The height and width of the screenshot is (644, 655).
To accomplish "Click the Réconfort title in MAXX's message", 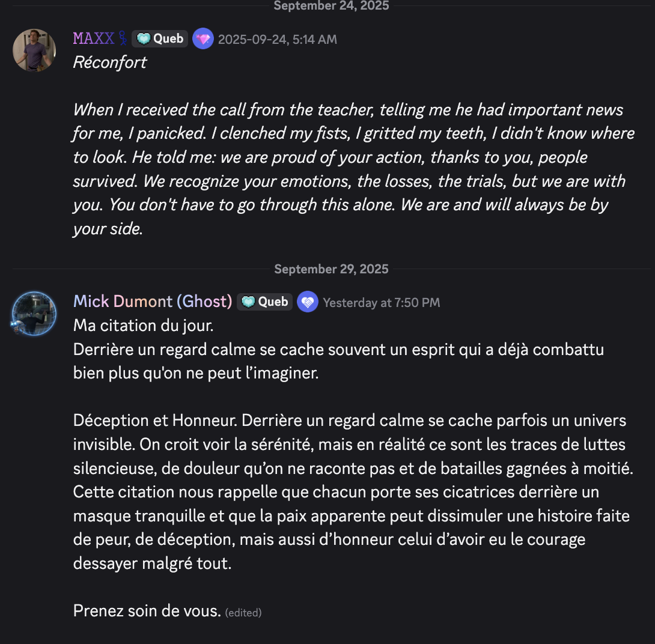I will coord(109,62).
